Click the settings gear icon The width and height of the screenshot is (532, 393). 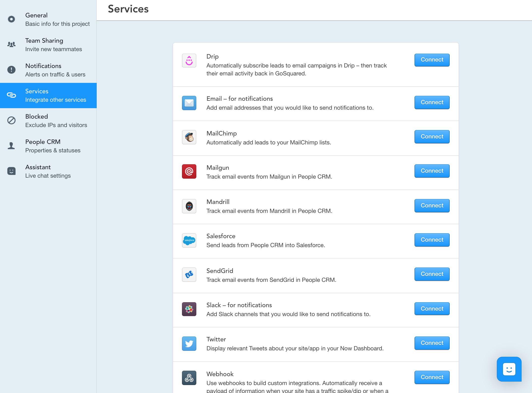tap(11, 19)
